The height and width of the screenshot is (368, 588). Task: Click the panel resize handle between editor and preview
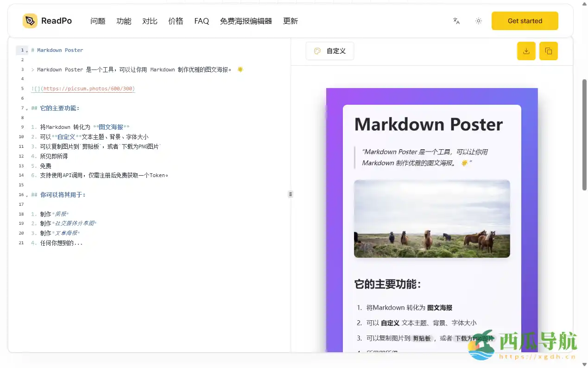point(291,194)
